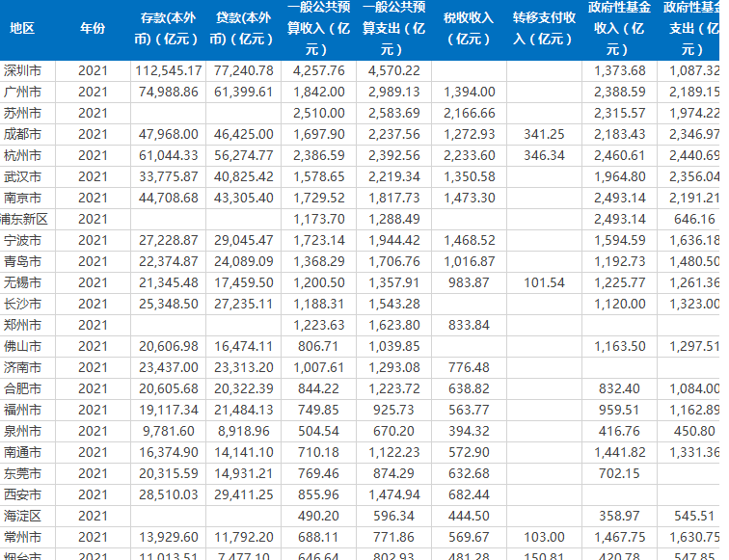Click transfer payment 341.25 cell
729x560 pixels.
click(x=544, y=134)
